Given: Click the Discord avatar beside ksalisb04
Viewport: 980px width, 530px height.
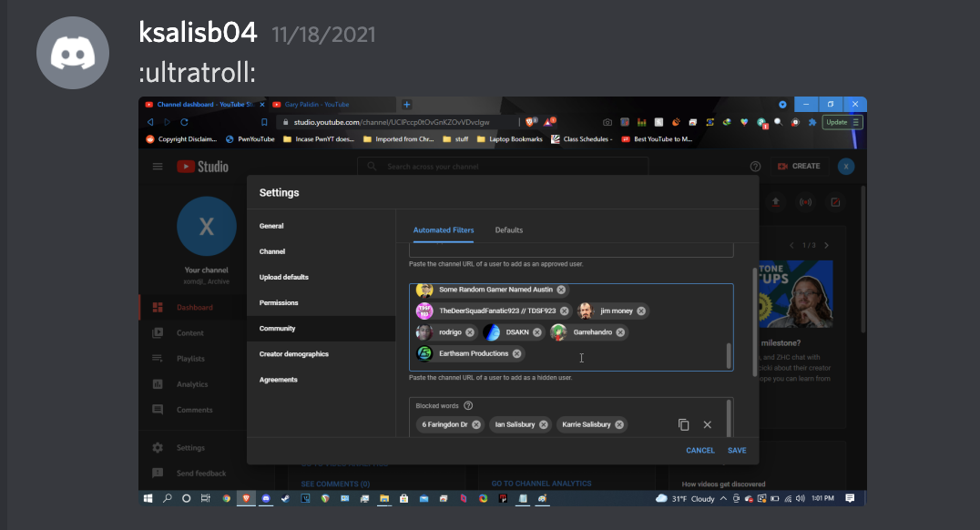Looking at the screenshot, I should 73,53.
